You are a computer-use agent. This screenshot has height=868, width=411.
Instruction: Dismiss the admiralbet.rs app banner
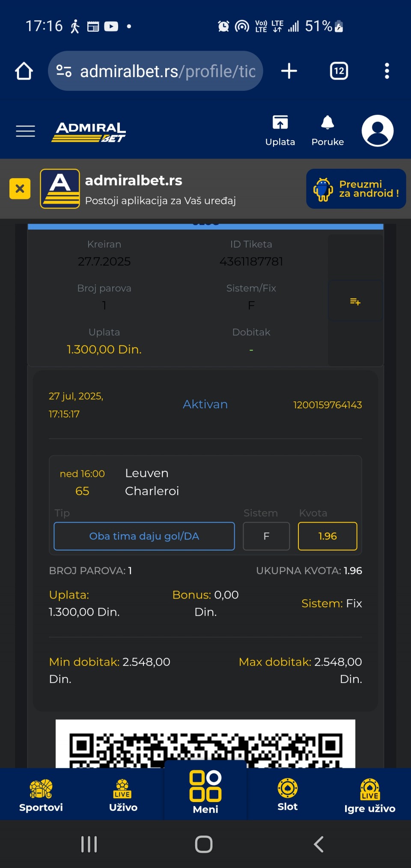click(x=20, y=189)
